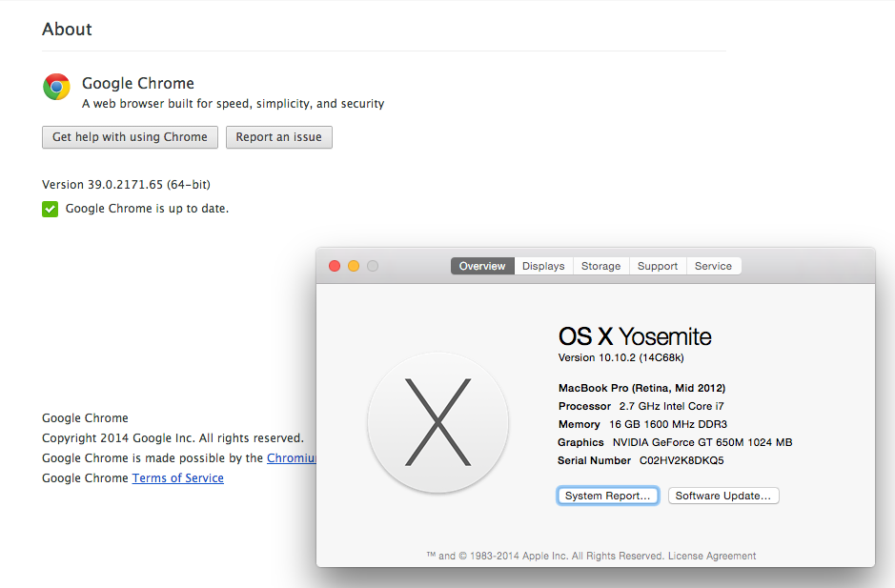Click the MacBook Pro (Retina, Mid 2012) text
The height and width of the screenshot is (588, 895).
point(642,388)
